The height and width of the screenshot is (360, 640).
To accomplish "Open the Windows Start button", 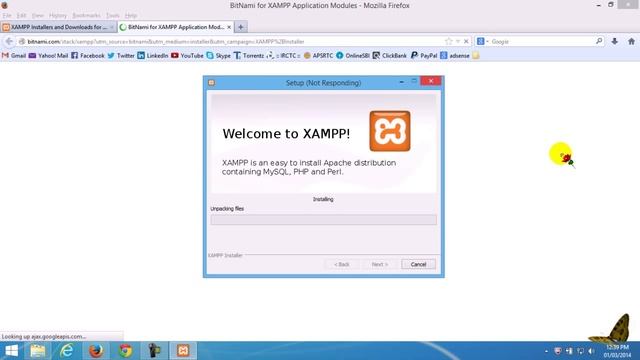I will (11, 351).
